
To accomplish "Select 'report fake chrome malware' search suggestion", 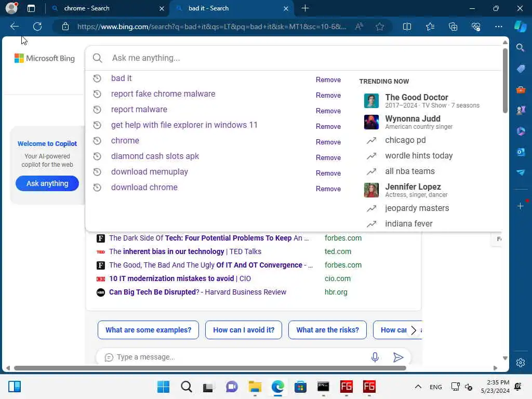I will point(163,94).
